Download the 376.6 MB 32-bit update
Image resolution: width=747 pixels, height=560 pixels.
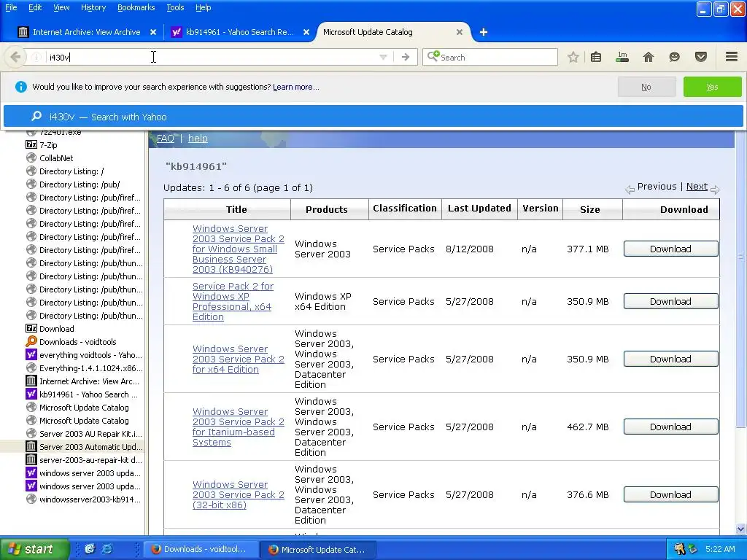point(671,495)
